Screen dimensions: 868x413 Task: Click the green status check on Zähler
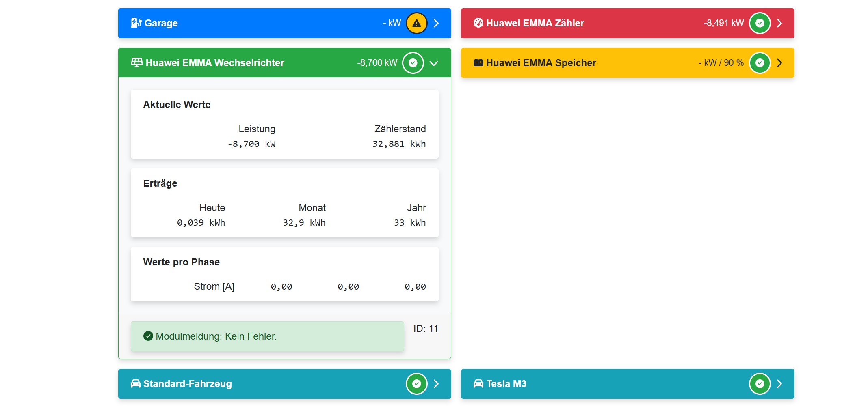(760, 23)
